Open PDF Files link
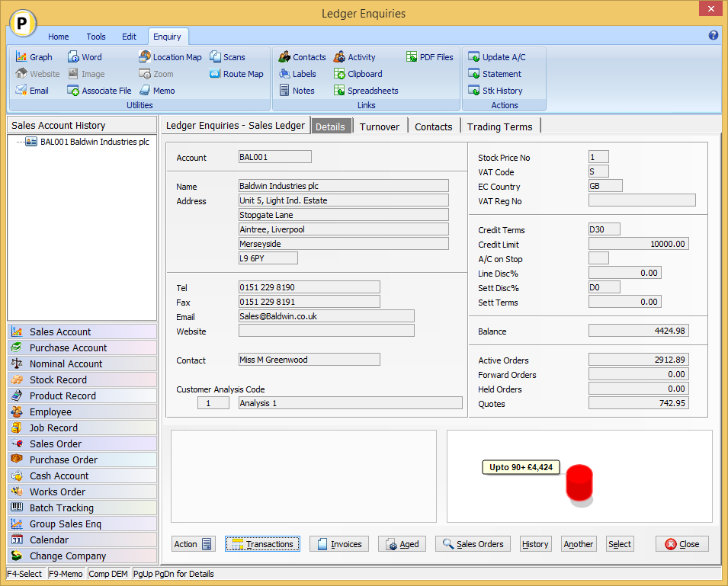 click(x=429, y=57)
